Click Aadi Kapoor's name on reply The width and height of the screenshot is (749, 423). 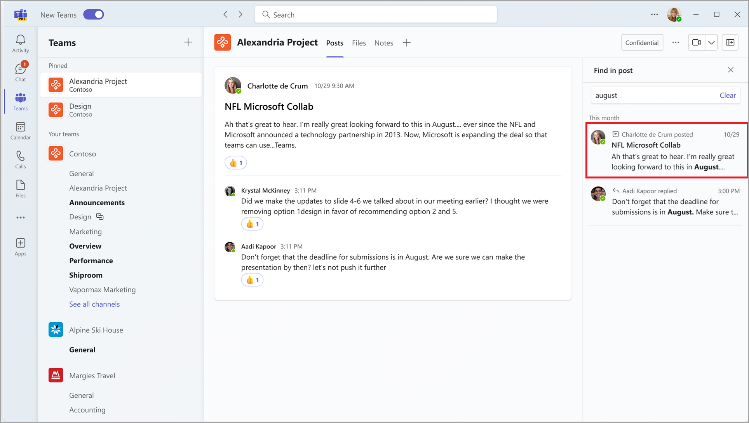258,246
